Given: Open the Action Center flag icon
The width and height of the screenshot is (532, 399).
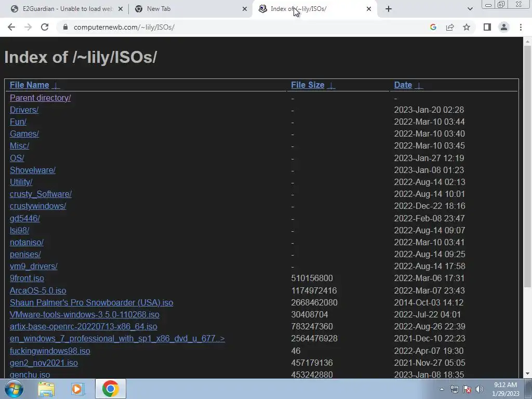Looking at the screenshot, I should (467, 390).
